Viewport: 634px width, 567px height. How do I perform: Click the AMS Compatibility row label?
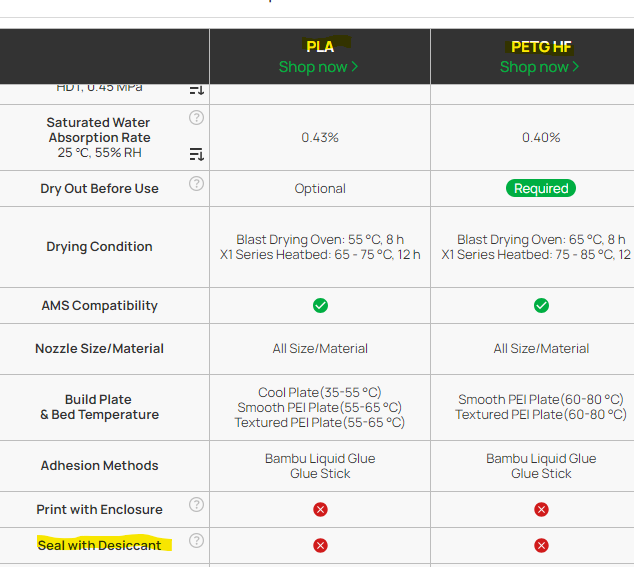(x=99, y=306)
